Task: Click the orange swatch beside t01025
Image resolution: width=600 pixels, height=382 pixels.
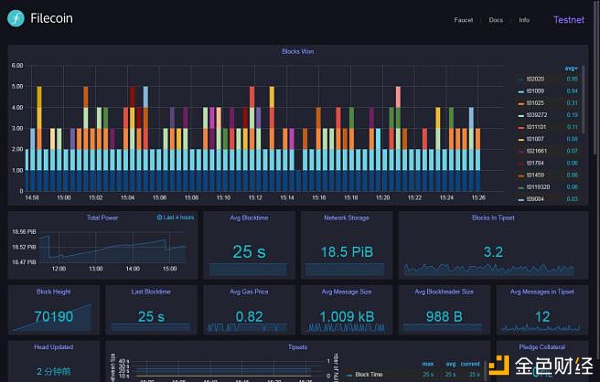Action: [521, 104]
